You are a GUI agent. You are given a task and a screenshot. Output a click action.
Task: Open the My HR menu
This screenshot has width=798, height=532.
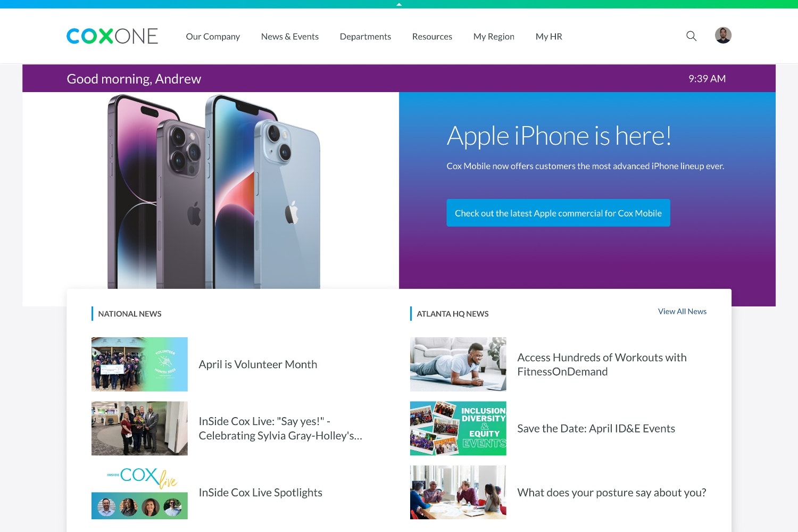549,37
